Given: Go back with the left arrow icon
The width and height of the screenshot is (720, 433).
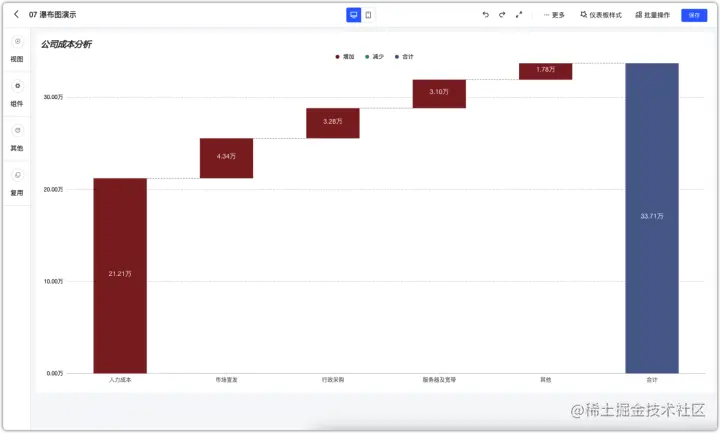Looking at the screenshot, I should click(x=17, y=14).
